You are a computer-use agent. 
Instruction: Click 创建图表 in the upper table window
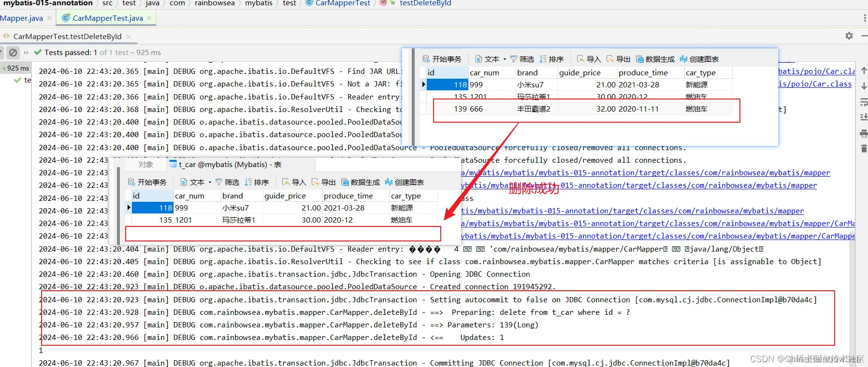pyautogui.click(x=699, y=59)
